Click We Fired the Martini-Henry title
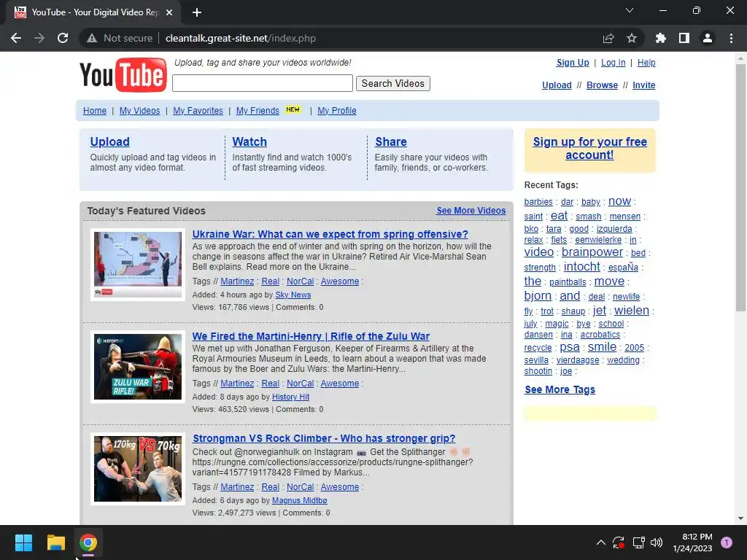Image resolution: width=747 pixels, height=560 pixels. click(x=311, y=336)
